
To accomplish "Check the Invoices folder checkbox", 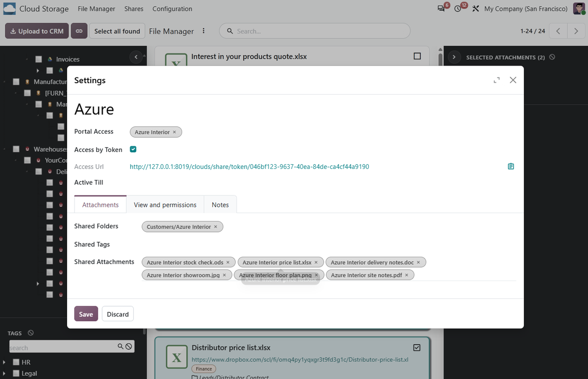I will [x=39, y=59].
